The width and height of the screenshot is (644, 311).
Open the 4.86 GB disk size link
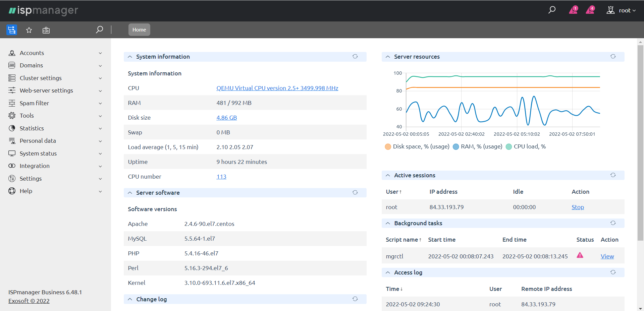pyautogui.click(x=226, y=118)
